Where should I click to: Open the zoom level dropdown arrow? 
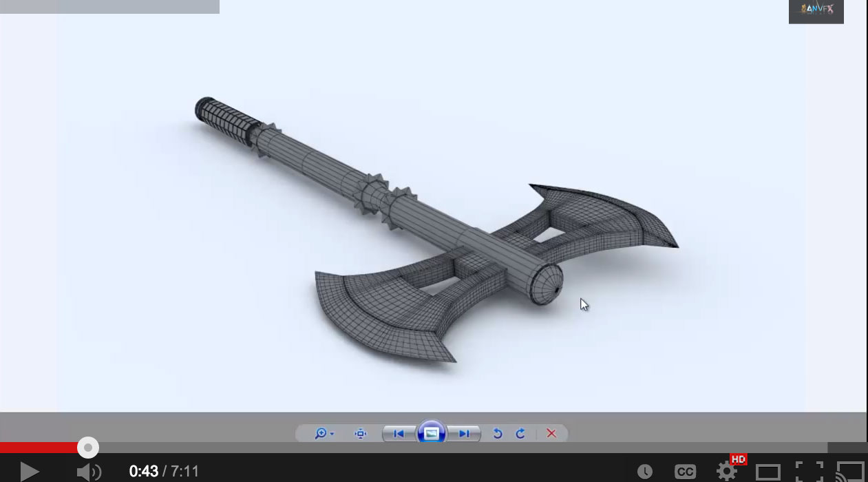pyautogui.click(x=331, y=434)
